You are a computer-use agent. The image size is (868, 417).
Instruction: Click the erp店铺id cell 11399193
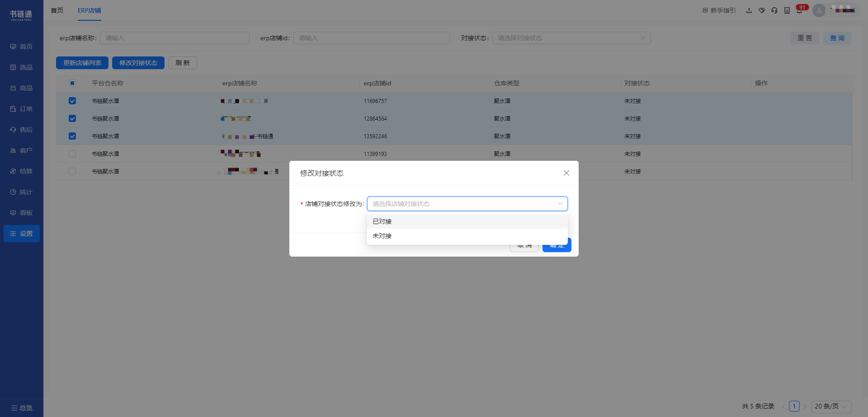375,154
